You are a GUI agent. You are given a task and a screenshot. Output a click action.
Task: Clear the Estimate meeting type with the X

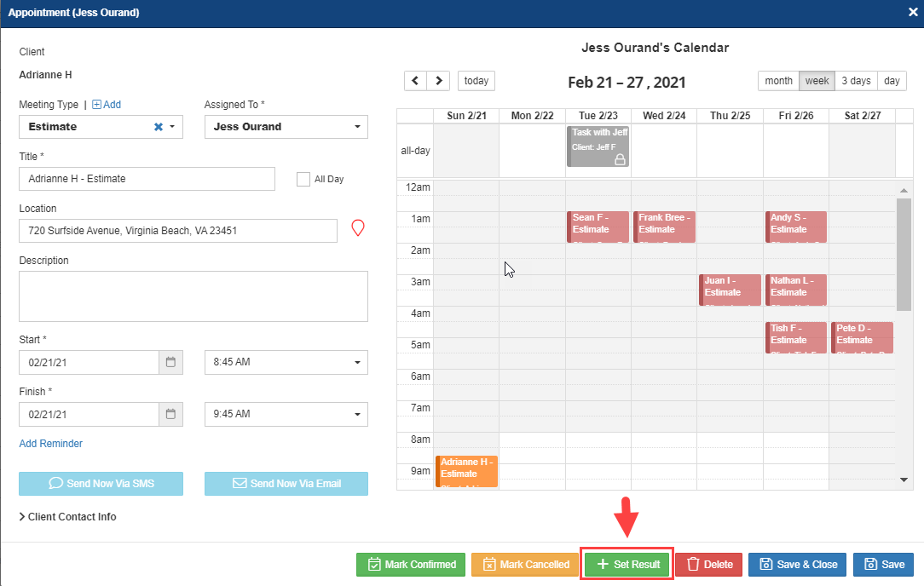(x=158, y=127)
